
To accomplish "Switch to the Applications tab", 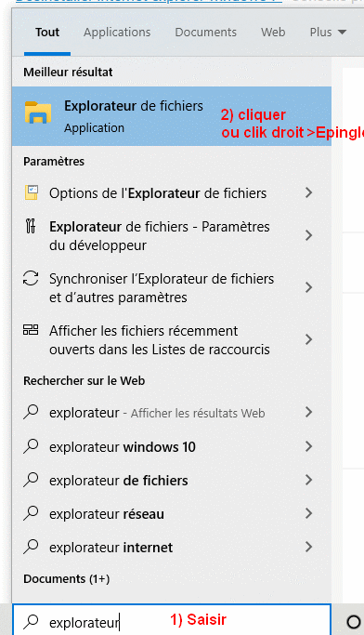I will pyautogui.click(x=117, y=33).
